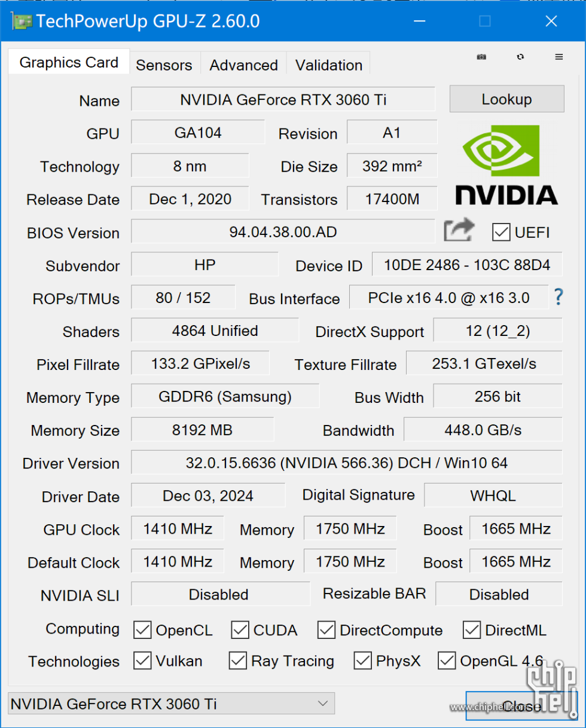The image size is (586, 728).
Task: Click the screenshot camera icon
Action: point(481,57)
